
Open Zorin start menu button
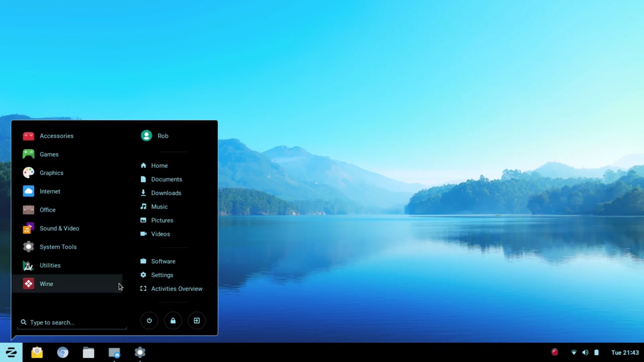pos(11,352)
